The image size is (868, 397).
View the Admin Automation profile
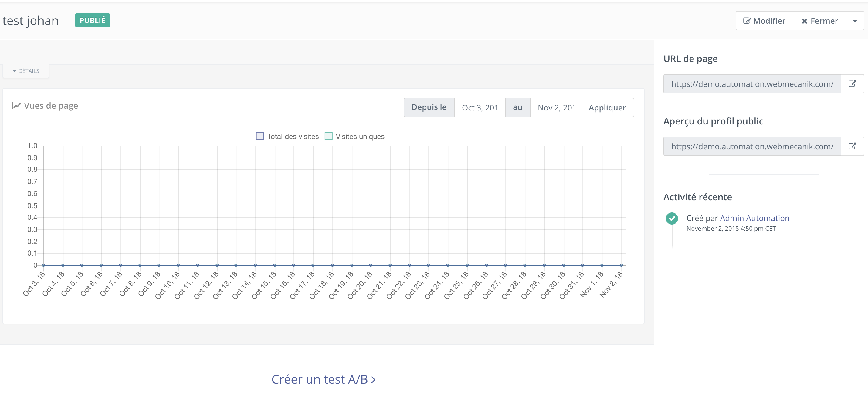(x=755, y=218)
